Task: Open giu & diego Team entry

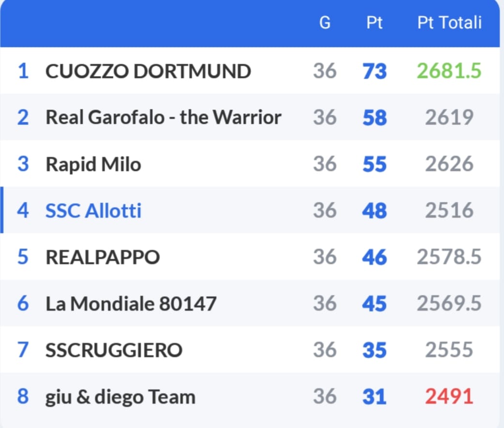Action: [x=121, y=397]
